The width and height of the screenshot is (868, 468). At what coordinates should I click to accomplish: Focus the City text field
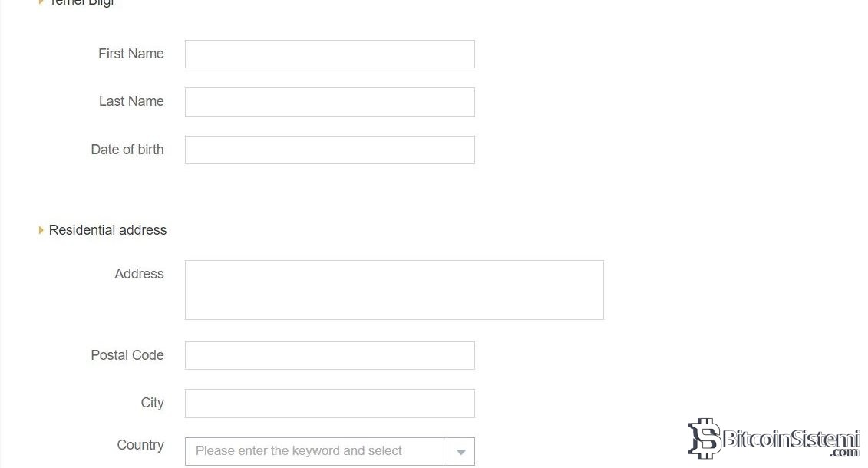click(x=329, y=404)
